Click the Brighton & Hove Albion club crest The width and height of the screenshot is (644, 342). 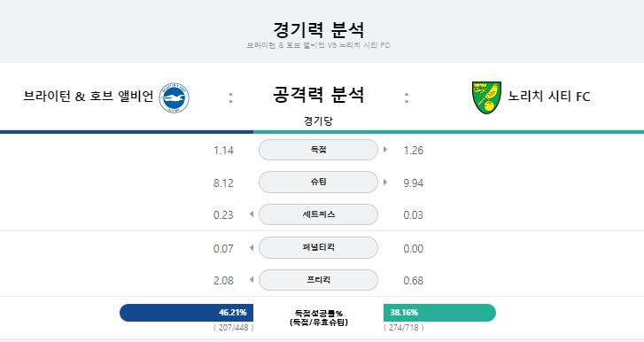click(175, 97)
